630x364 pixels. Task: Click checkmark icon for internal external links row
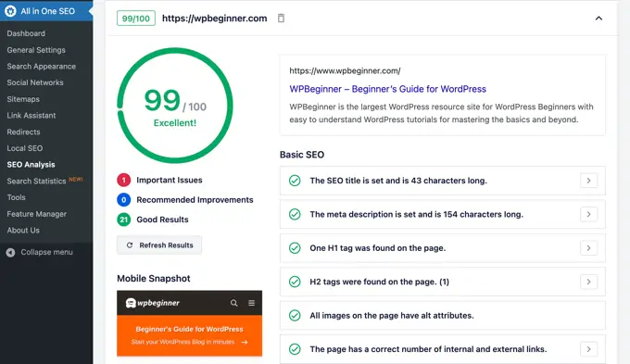click(x=295, y=349)
